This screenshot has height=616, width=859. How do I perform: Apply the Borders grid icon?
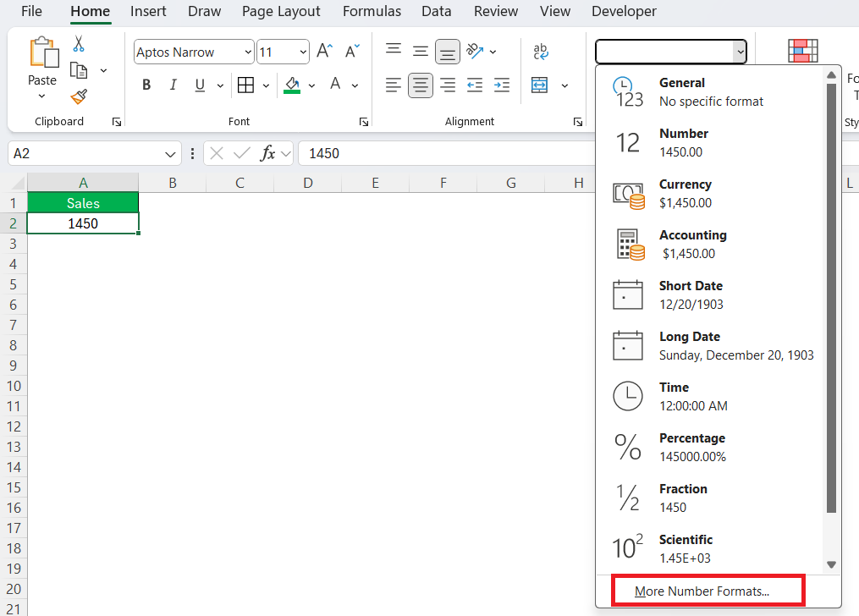[245, 85]
